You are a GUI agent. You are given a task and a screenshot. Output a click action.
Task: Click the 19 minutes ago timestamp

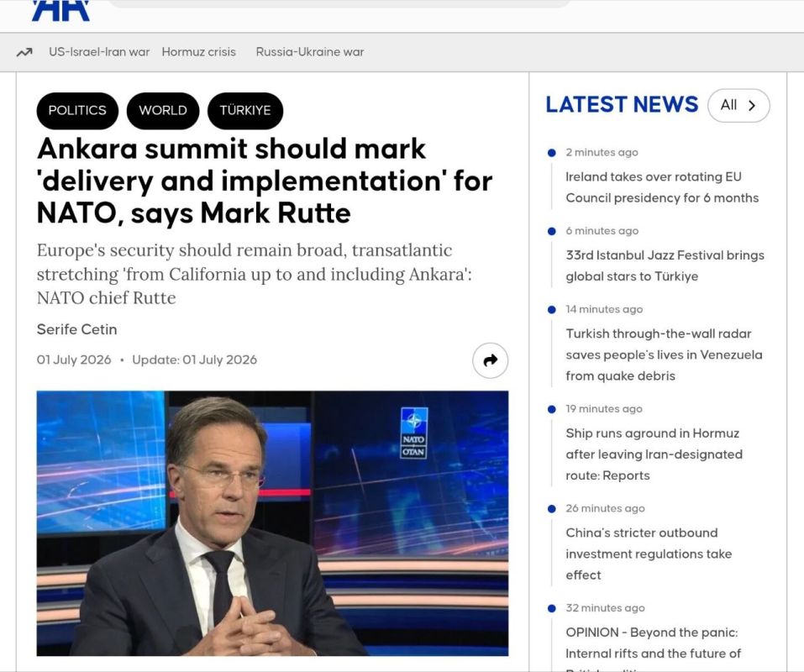pyautogui.click(x=604, y=408)
